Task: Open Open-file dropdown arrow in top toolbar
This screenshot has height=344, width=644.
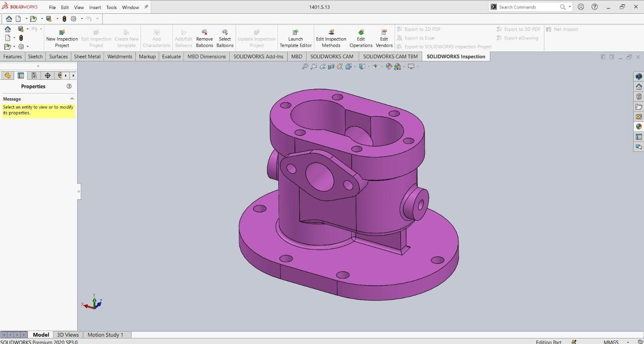Action: point(42,19)
